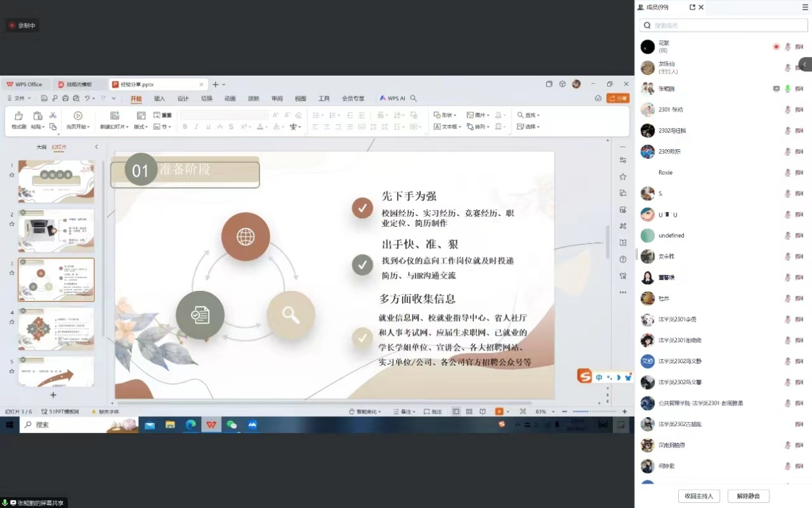Open the 设计 ribbon tab
Viewport: 812px width, 508px height.
(183, 99)
